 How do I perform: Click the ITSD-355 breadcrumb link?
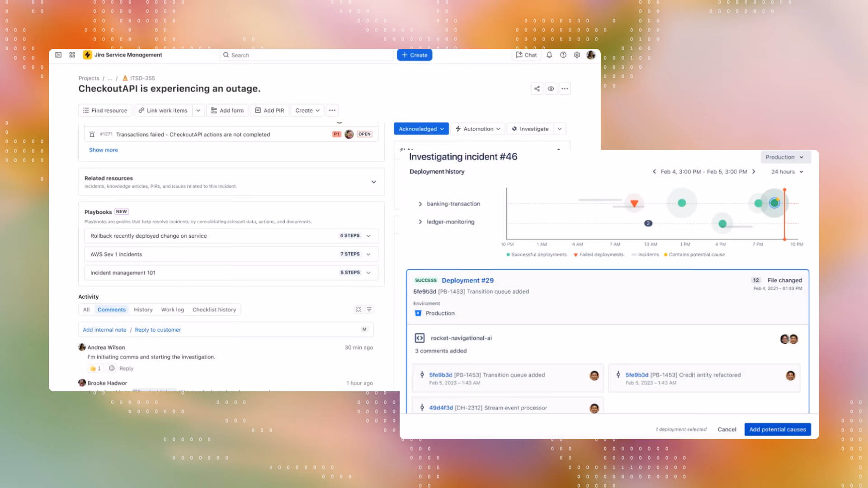tap(142, 78)
